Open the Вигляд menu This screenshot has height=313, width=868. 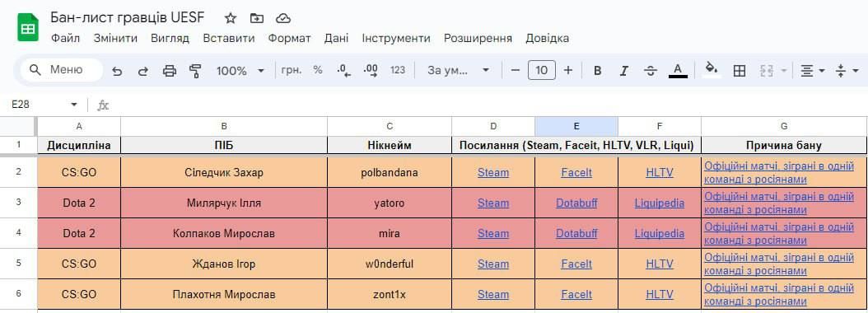[x=170, y=38]
